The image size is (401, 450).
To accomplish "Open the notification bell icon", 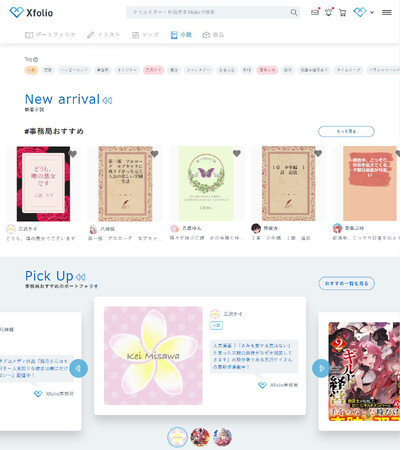I will [x=329, y=13].
